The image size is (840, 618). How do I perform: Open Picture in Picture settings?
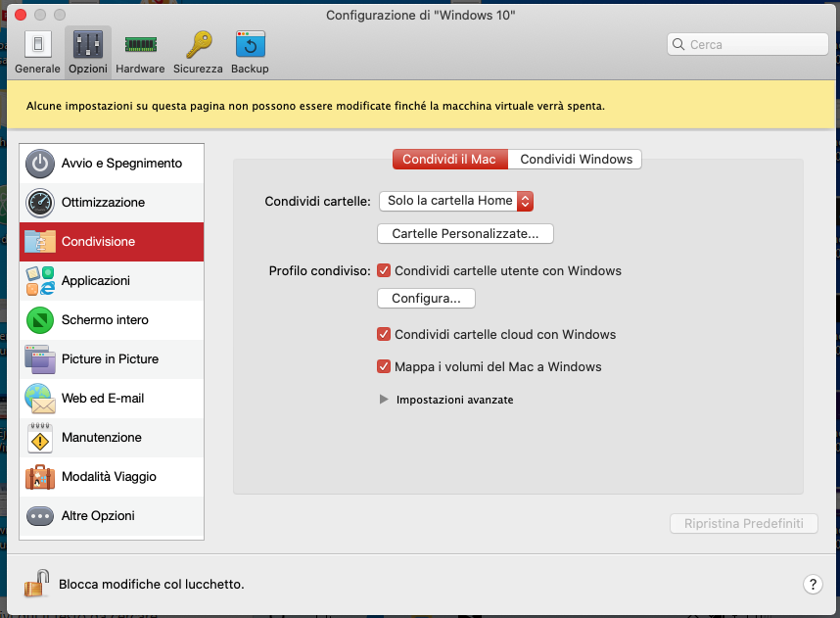pos(112,359)
